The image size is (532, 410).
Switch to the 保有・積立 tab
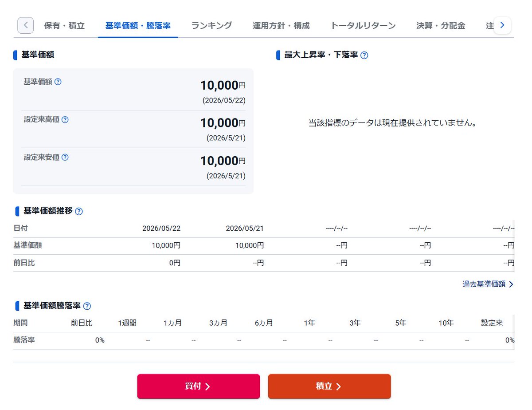64,26
